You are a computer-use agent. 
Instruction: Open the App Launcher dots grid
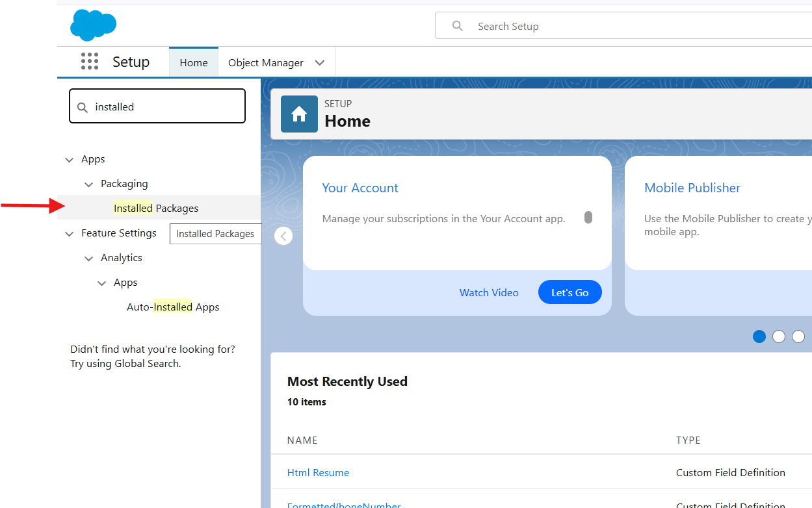point(90,62)
